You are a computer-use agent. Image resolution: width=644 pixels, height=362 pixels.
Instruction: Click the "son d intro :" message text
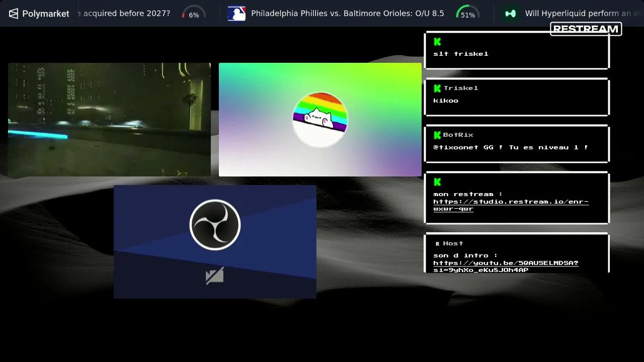[x=465, y=255]
